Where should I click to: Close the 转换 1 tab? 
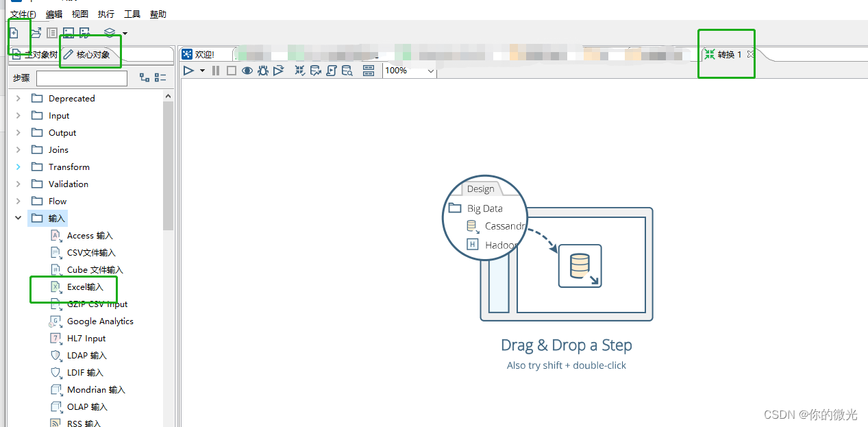[x=751, y=54]
